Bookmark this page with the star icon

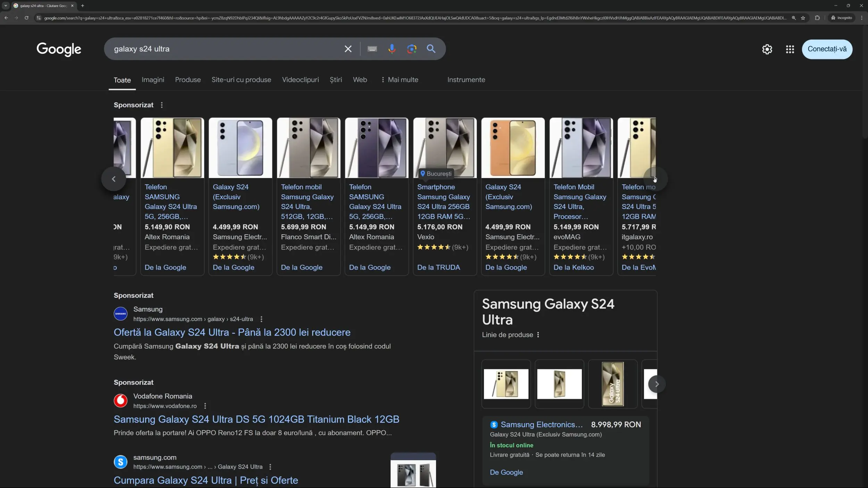803,18
